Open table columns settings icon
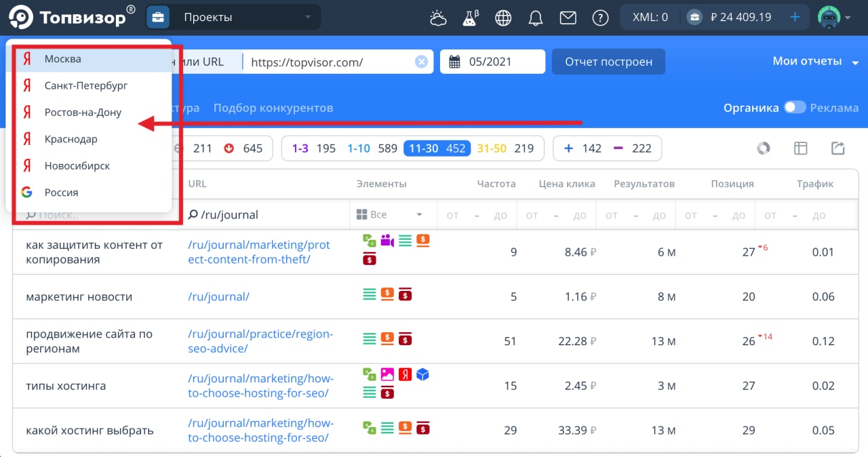 801,148
